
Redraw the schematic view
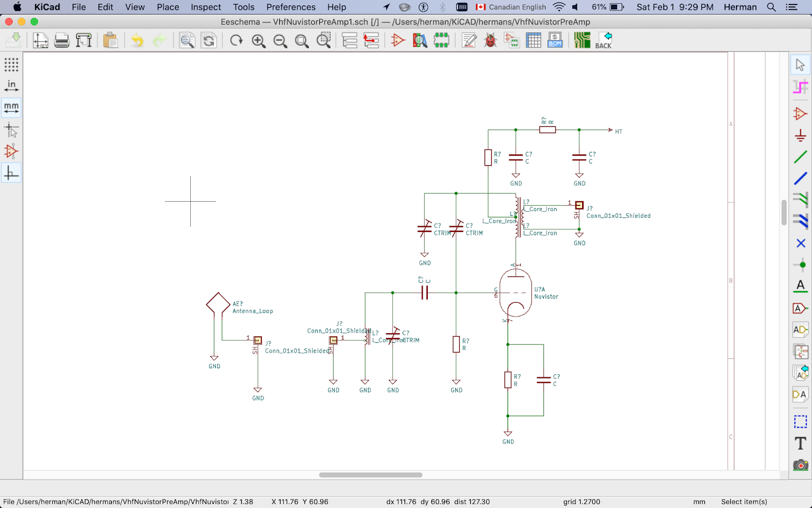tap(236, 40)
